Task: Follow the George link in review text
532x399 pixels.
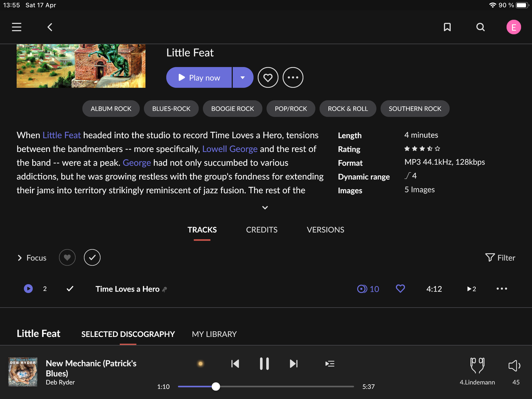Action: click(x=137, y=163)
